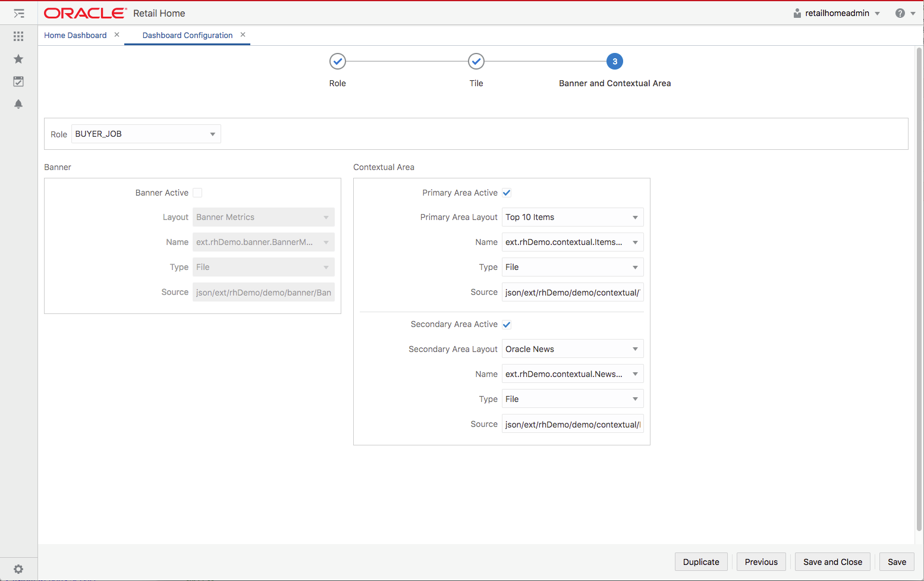The width and height of the screenshot is (924, 581).
Task: Open the Secondary Area Type dropdown
Action: (x=573, y=399)
